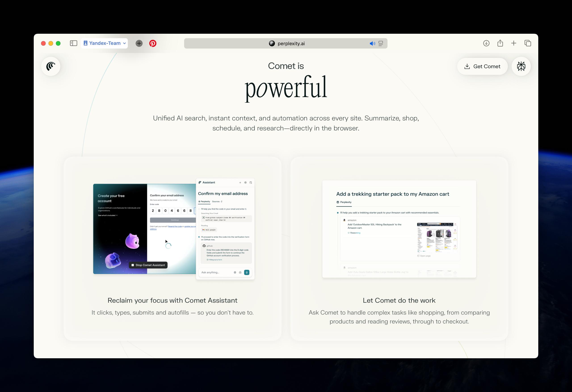Show Safari downloads
Viewport: 572px width, 392px height.
tap(486, 43)
